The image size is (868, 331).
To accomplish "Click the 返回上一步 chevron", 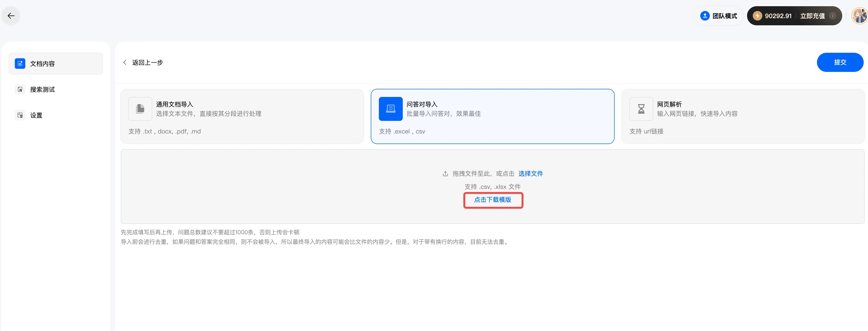I will tap(125, 62).
